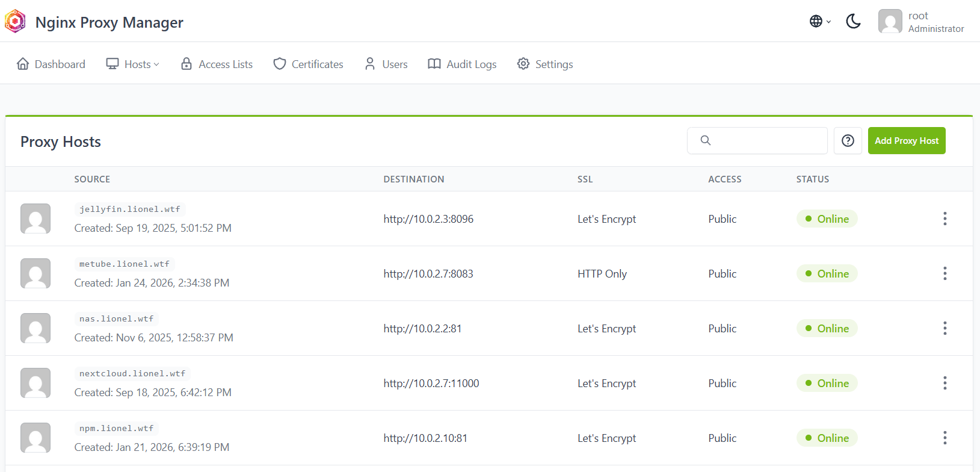The width and height of the screenshot is (980, 472).
Task: Show row options for nextcloud.lionel.wtf
Action: click(x=945, y=383)
